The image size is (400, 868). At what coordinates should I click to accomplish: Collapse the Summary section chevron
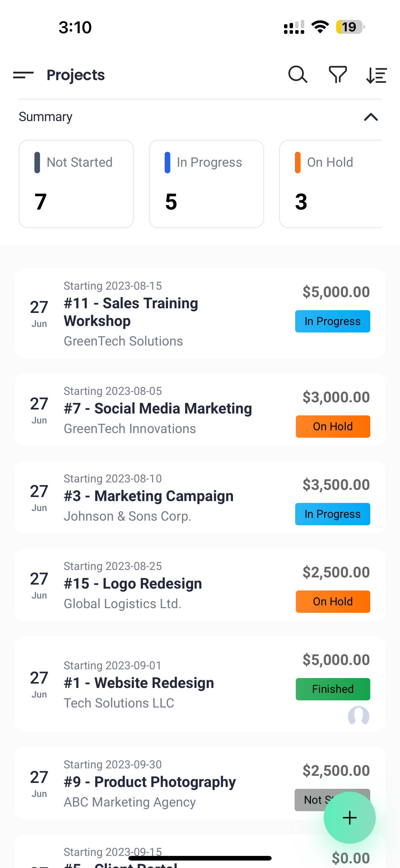(x=371, y=117)
